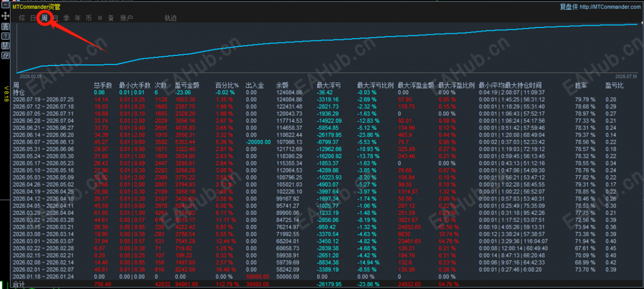The height and width of the screenshot is (289, 644).
Task: Click the -20000.00 withdrawal value
Action: click(258, 142)
